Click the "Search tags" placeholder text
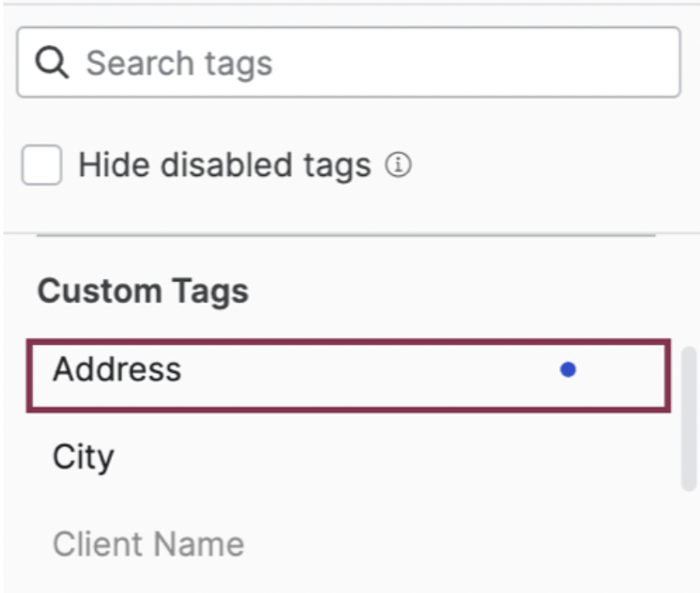Screen dimensions: 700x593 pos(179,63)
